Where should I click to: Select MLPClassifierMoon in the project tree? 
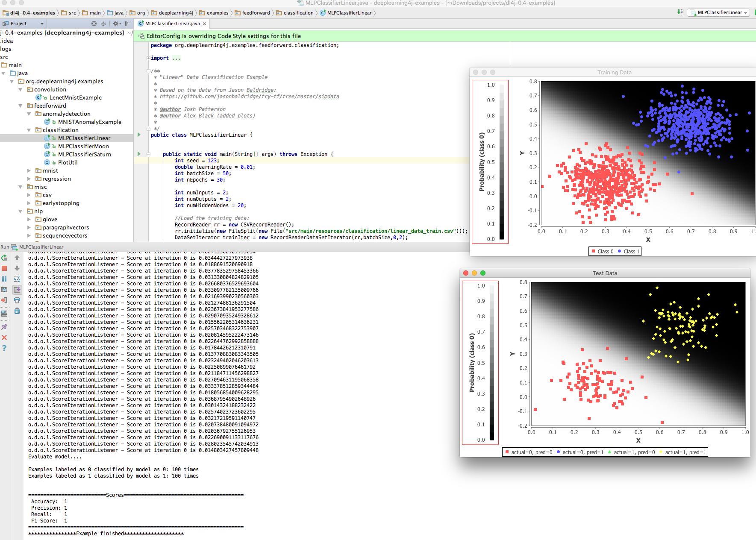tap(83, 146)
